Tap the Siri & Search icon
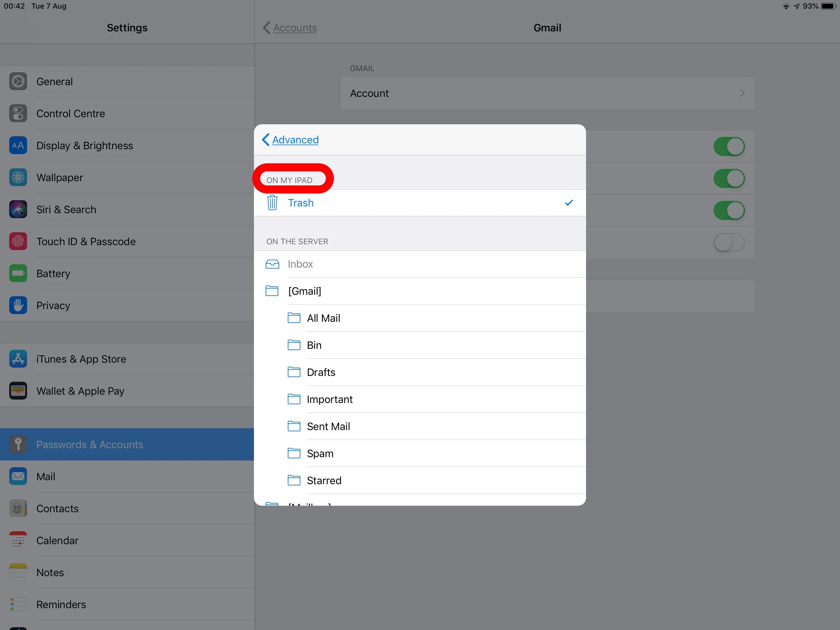Screen dimensions: 840x630 pos(18,209)
